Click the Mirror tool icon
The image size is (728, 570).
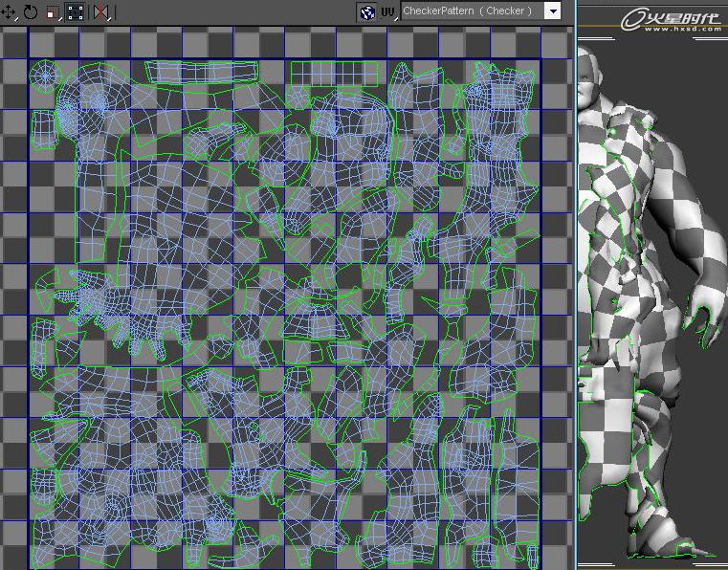click(x=100, y=12)
